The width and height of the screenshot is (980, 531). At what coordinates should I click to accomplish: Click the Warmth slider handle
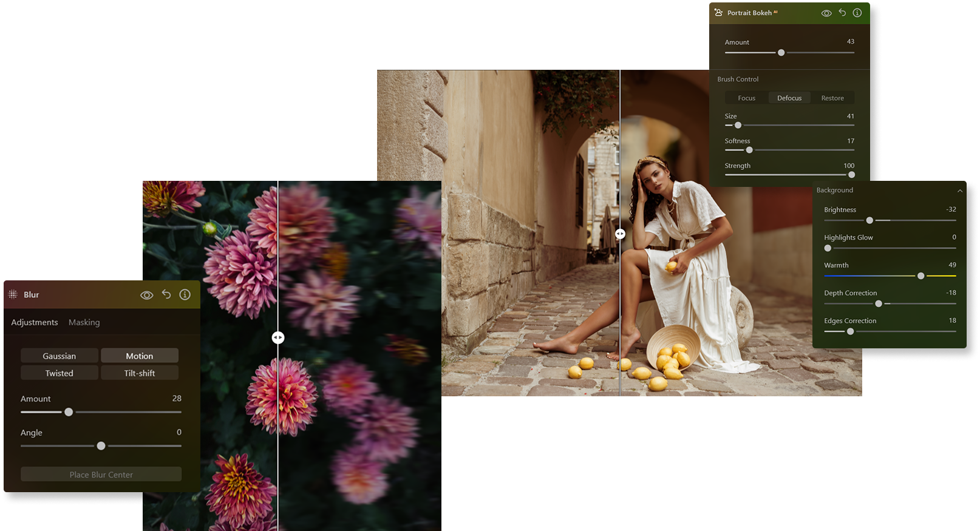tap(921, 276)
